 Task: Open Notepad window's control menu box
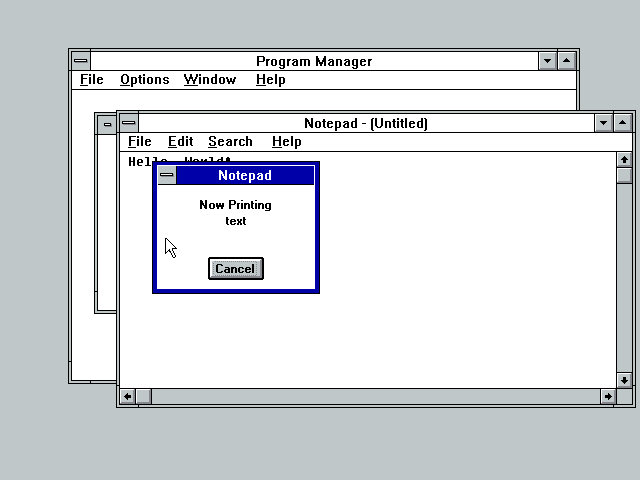click(x=129, y=122)
